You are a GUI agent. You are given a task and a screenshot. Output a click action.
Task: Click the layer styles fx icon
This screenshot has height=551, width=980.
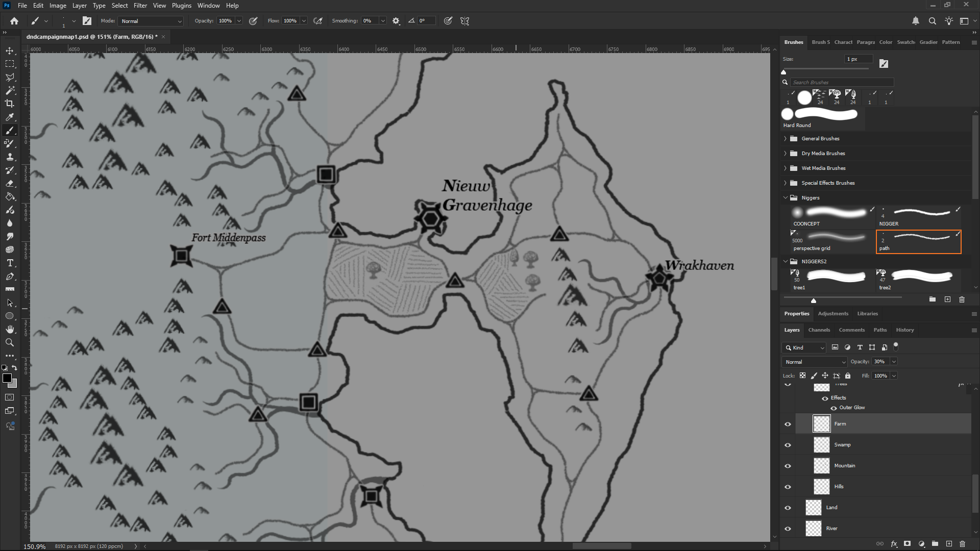894,544
